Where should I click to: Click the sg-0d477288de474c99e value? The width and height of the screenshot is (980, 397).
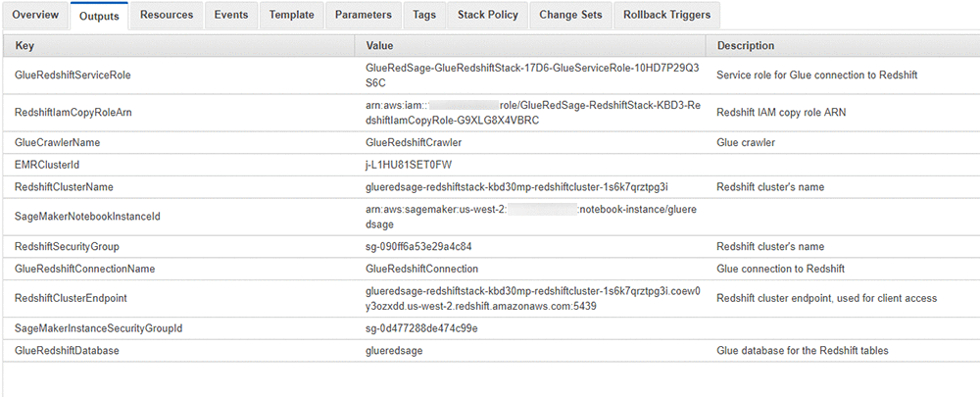(x=421, y=328)
